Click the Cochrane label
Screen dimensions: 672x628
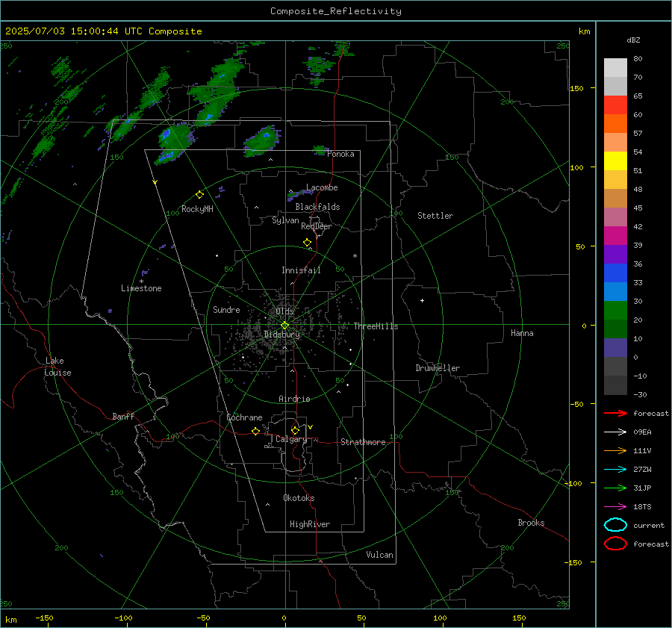pyautogui.click(x=244, y=417)
